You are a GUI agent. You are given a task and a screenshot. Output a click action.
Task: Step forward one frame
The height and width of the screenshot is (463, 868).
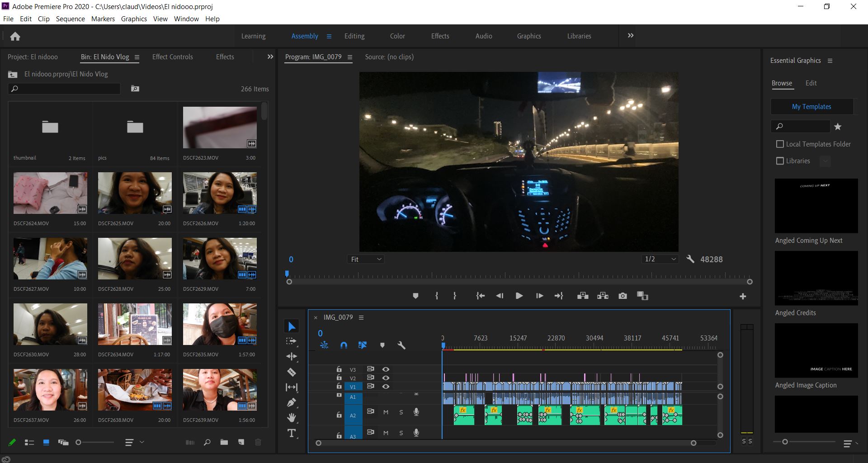539,296
